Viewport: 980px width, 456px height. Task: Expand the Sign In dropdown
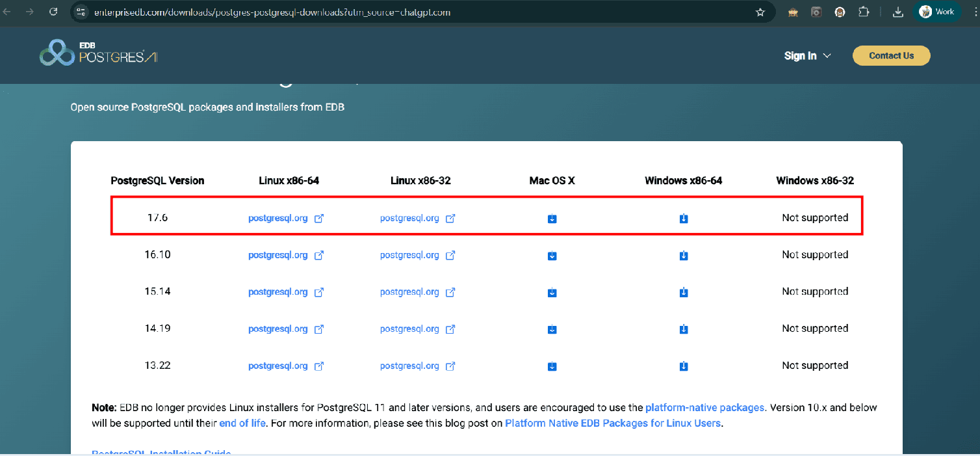(807, 56)
